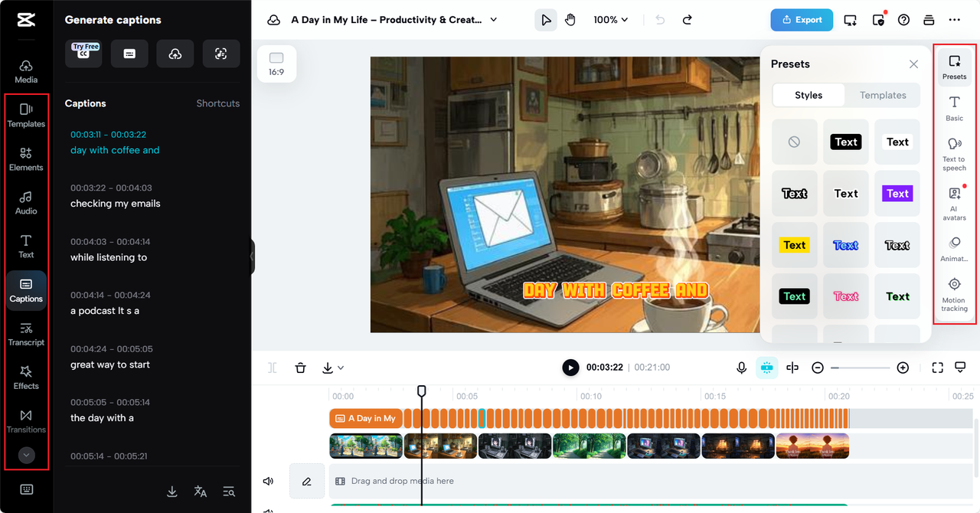Viewport: 980px width, 513px height.
Task: Start a voiceover recording with the microphone
Action: [740, 368]
